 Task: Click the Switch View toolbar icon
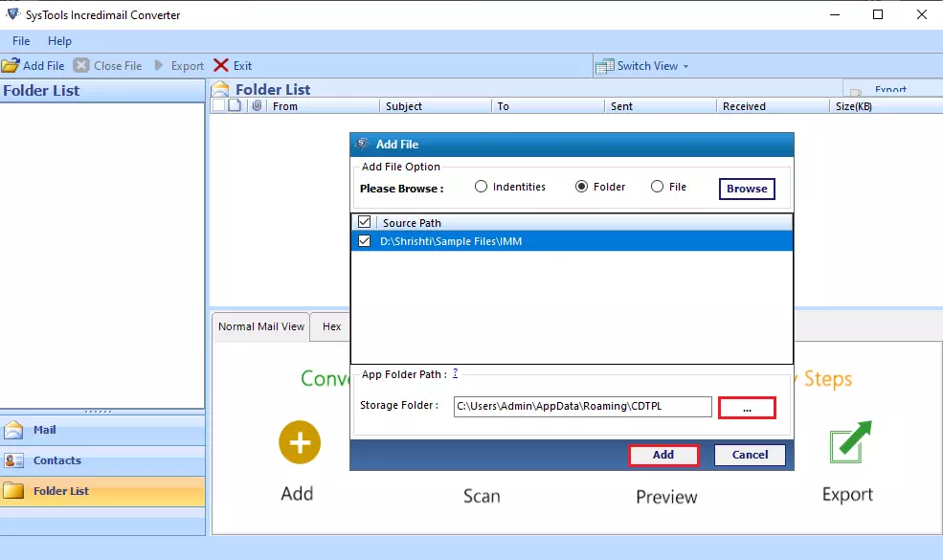(604, 66)
